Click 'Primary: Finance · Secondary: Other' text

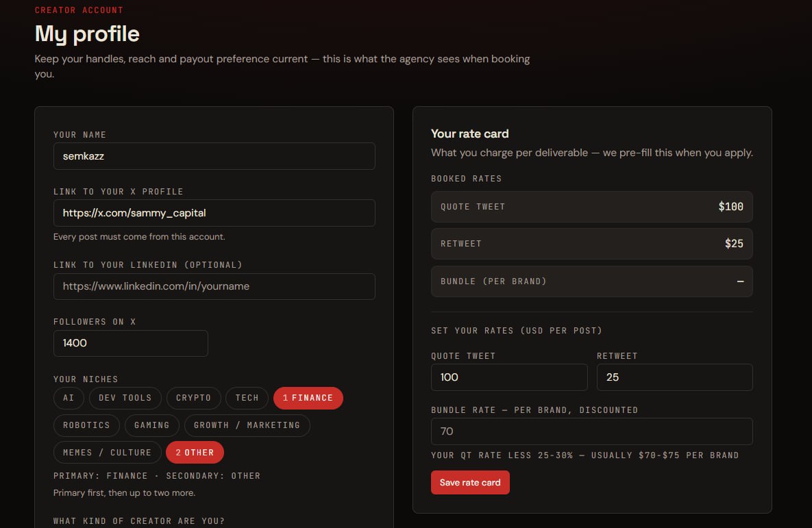[x=157, y=476]
